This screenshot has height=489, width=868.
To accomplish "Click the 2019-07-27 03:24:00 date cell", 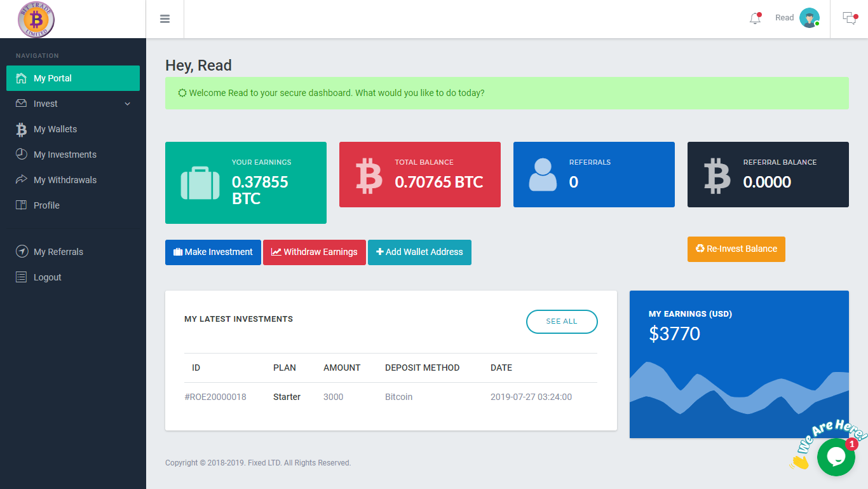I will (531, 397).
